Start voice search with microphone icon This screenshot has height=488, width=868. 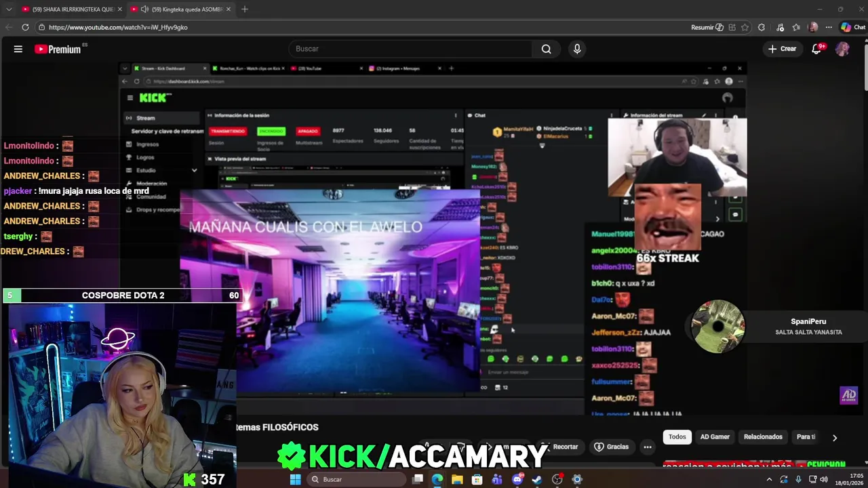(x=577, y=49)
